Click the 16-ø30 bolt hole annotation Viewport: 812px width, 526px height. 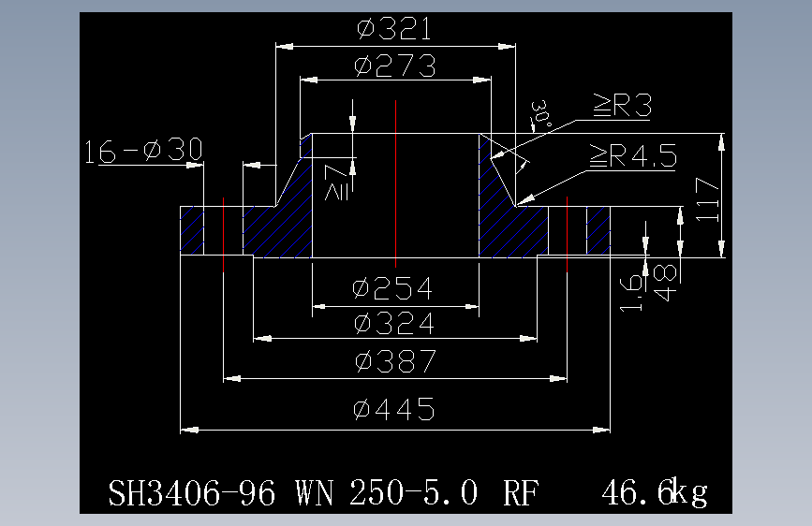(143, 151)
